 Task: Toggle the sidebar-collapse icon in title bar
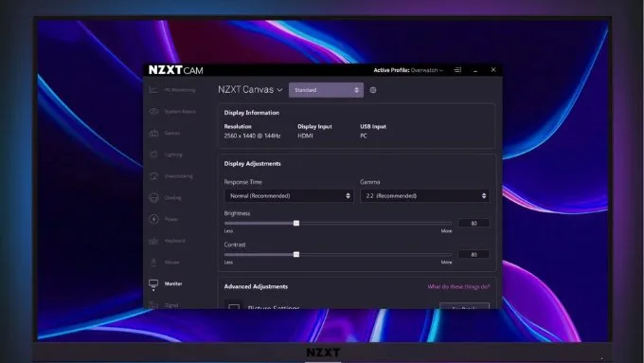457,70
